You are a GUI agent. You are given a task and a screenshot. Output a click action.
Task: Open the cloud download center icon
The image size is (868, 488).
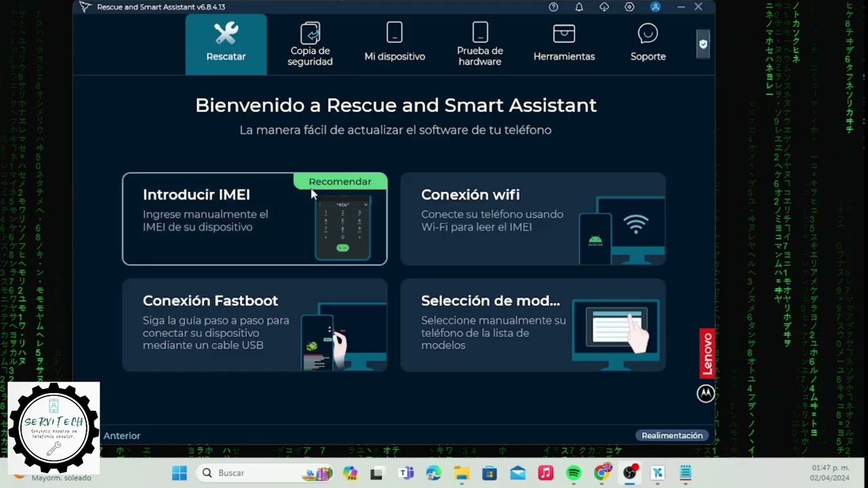(x=604, y=7)
